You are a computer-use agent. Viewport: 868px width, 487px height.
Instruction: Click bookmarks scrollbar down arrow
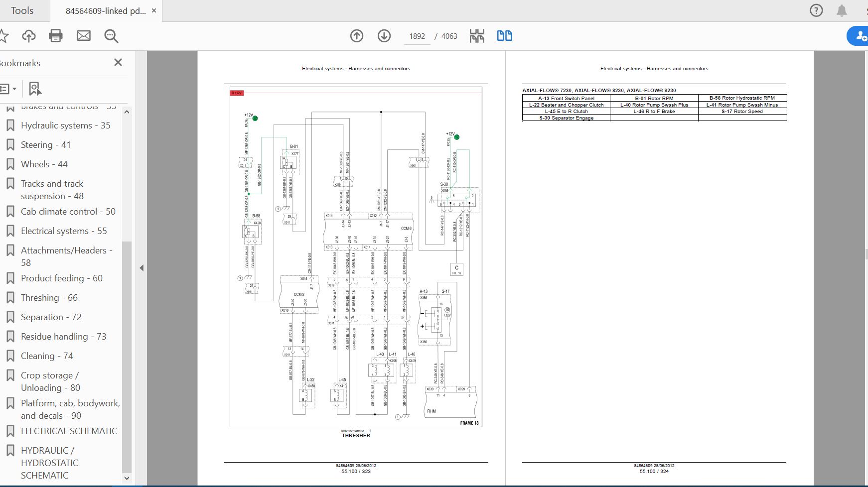pyautogui.click(x=127, y=478)
